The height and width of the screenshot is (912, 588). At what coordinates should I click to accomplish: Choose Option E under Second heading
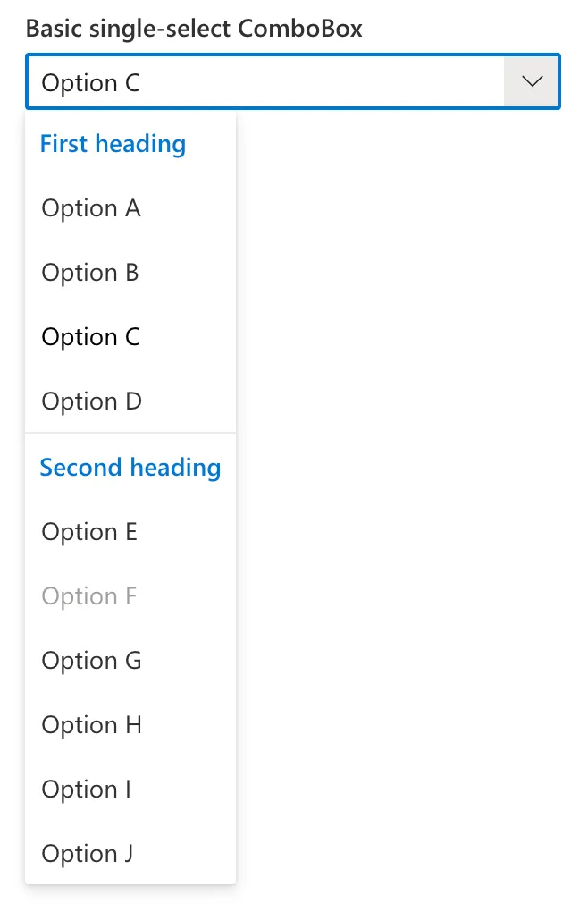(89, 532)
